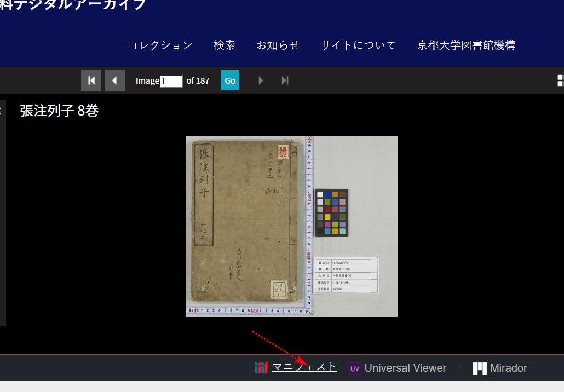Open the コレクション menu item
This screenshot has height=392, width=564.
[160, 45]
